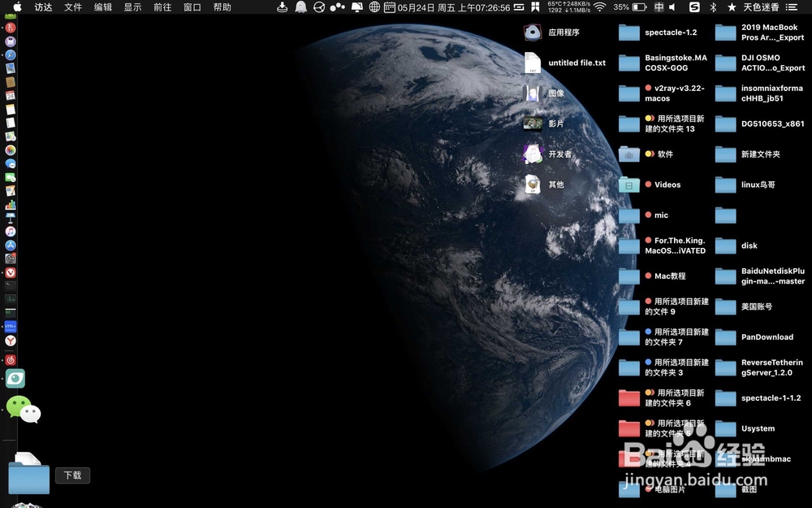Click the 中 input method indicator
Viewport: 812px width, 508px height.
[659, 7]
